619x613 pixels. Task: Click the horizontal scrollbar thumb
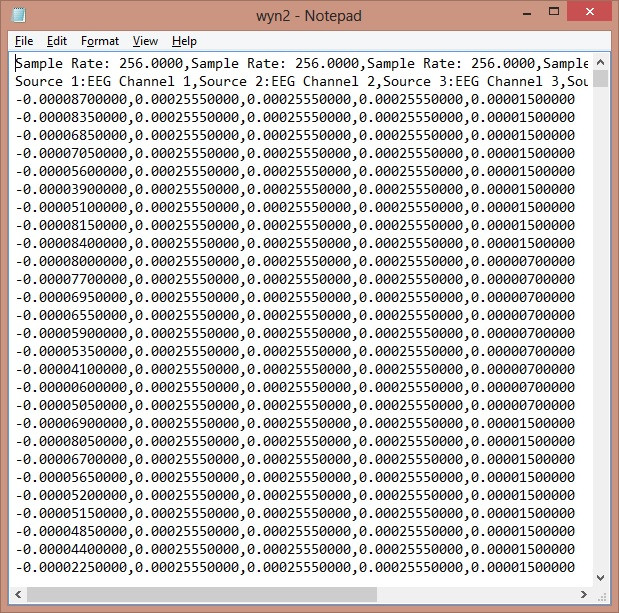tap(202, 594)
